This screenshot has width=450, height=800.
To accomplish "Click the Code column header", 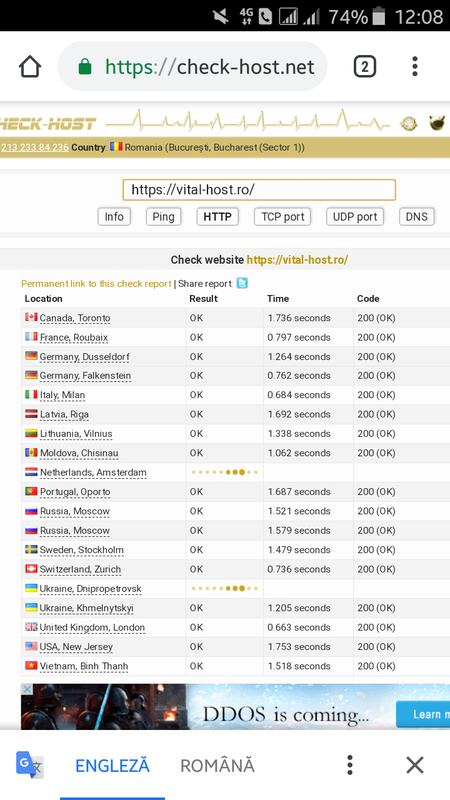I will tap(368, 298).
